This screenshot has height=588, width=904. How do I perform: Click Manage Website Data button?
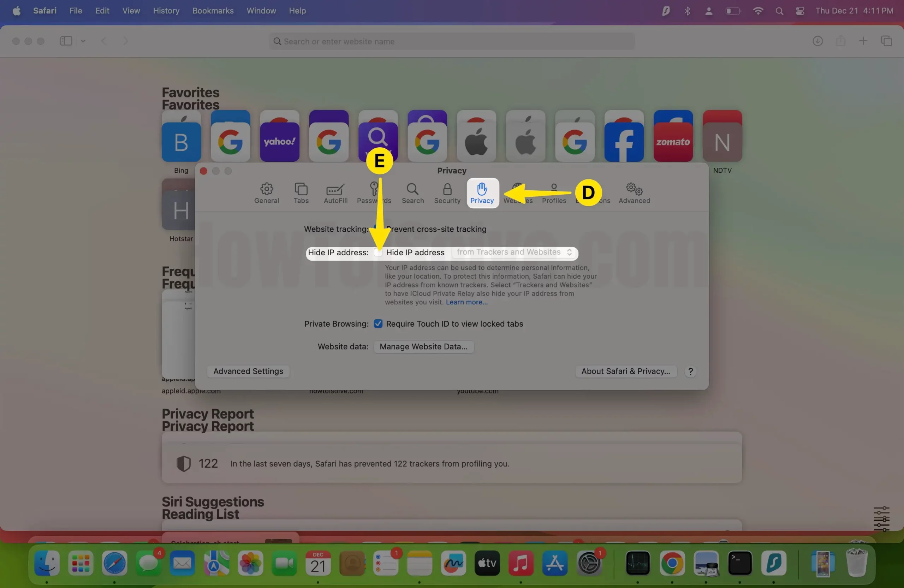tap(423, 346)
